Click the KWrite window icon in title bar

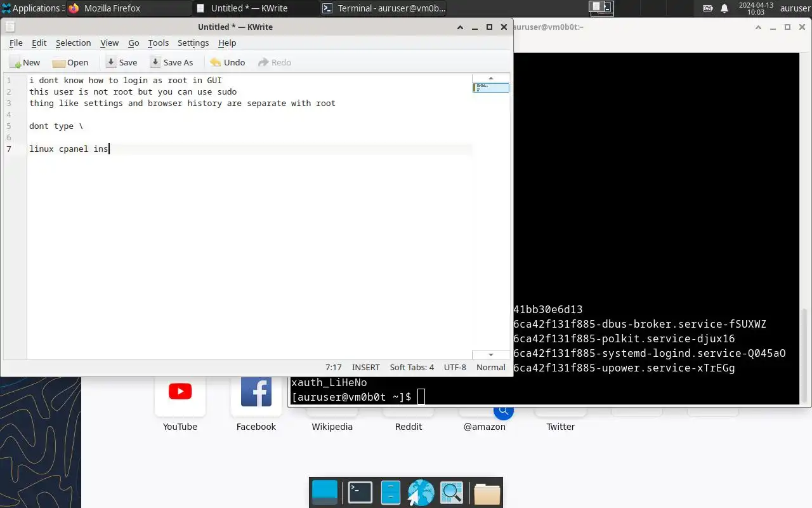click(x=10, y=27)
